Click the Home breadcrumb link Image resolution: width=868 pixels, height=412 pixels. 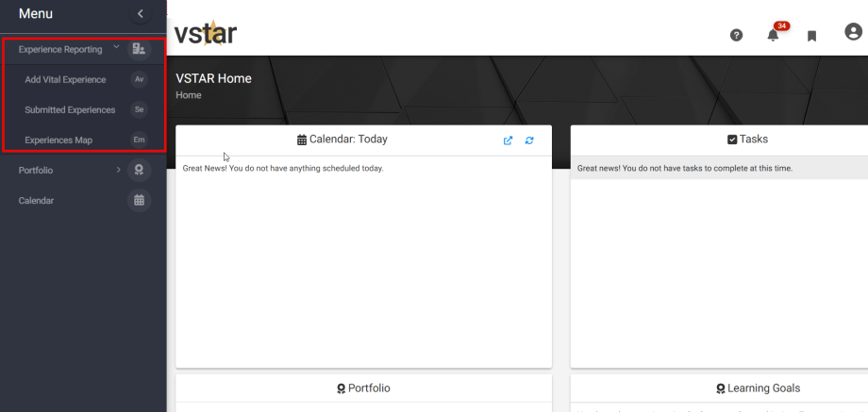coord(188,95)
